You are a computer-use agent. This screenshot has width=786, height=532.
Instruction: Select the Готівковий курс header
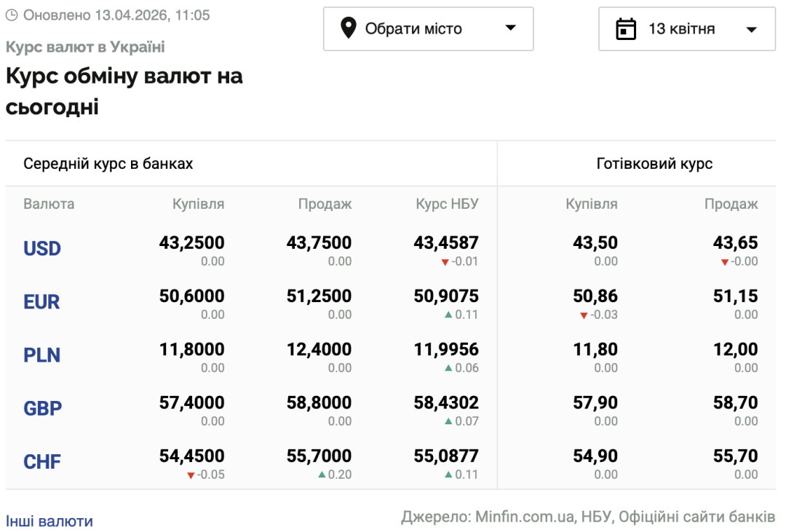tap(654, 164)
